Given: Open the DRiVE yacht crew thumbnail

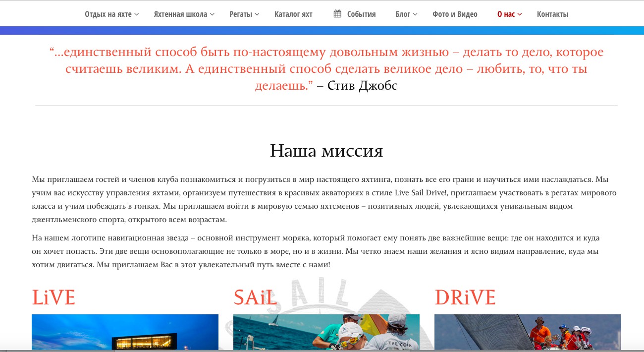Looking at the screenshot, I should point(528,333).
